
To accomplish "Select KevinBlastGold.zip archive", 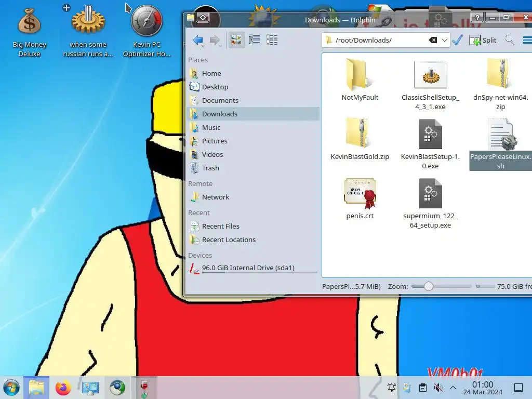I will pyautogui.click(x=360, y=139).
